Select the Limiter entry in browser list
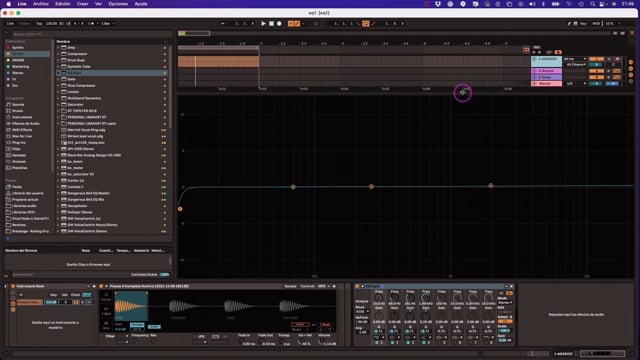Screen dimensions: 640x360 pos(111,92)
